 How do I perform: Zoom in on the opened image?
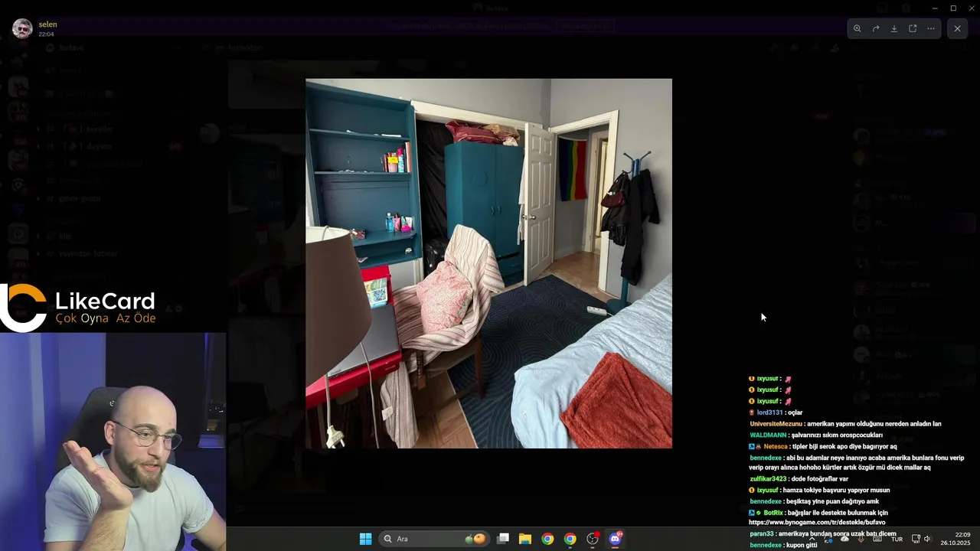point(857,28)
